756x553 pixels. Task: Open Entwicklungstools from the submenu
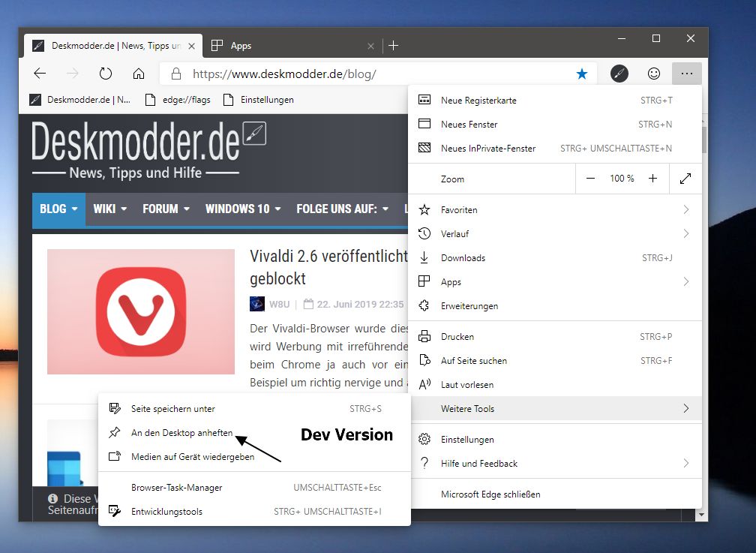coord(254,512)
